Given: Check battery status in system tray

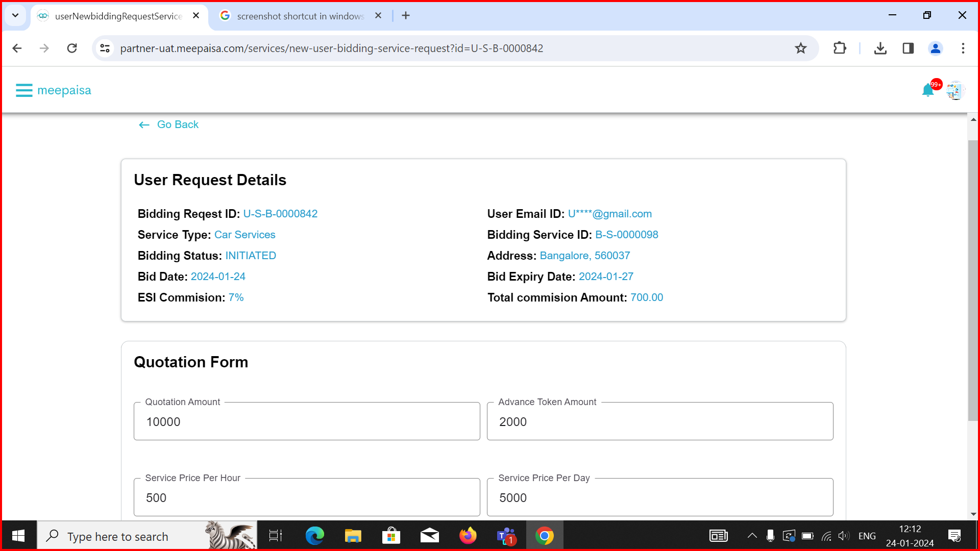Looking at the screenshot, I should (x=807, y=536).
